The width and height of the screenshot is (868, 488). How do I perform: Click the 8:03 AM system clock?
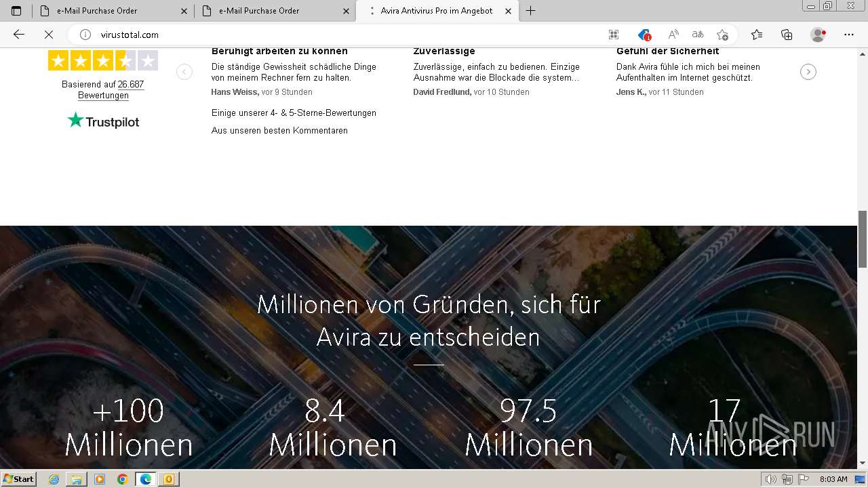click(833, 479)
